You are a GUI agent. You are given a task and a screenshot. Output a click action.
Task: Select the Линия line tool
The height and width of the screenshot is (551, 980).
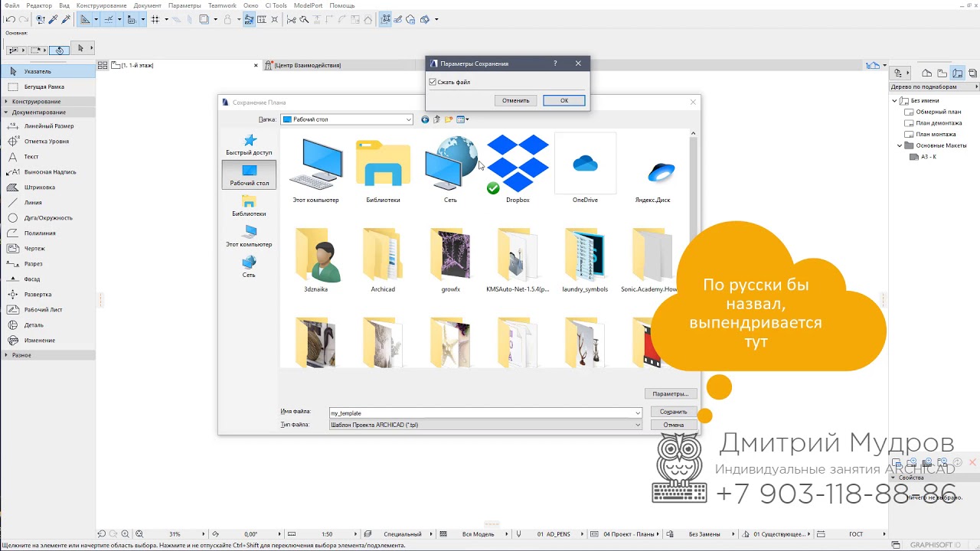click(x=47, y=202)
